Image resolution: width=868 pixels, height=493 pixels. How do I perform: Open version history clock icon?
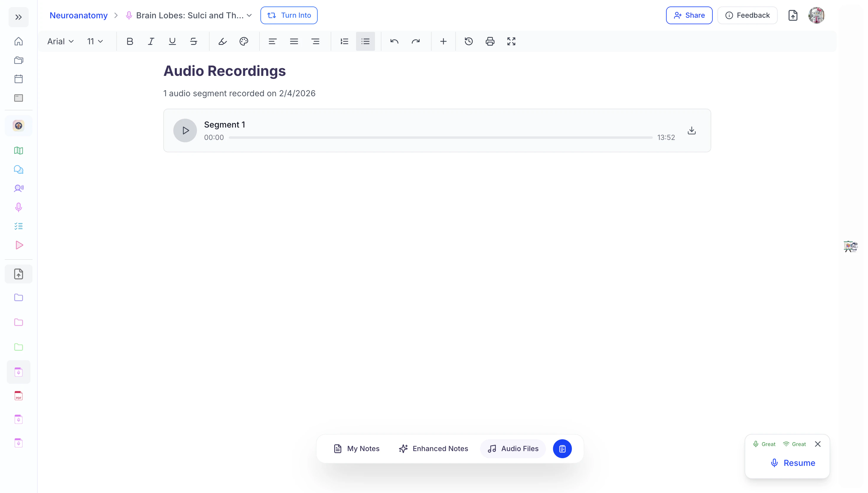(469, 41)
